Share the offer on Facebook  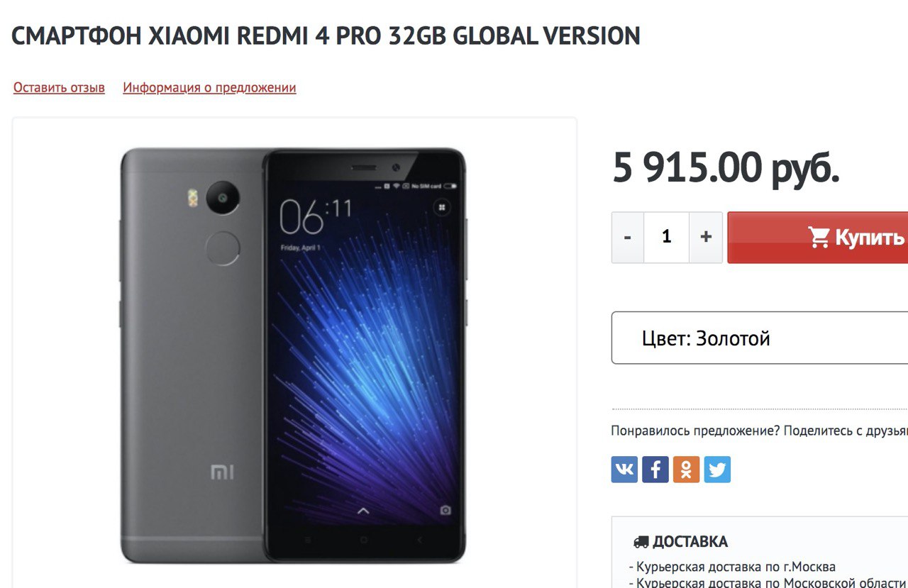[655, 470]
